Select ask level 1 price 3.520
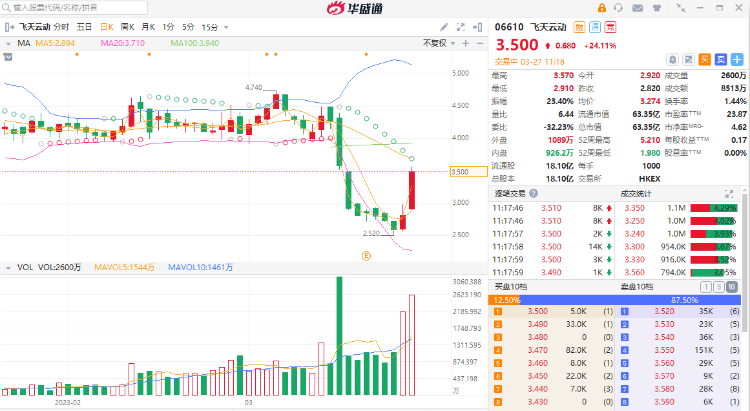Screen dimensions: 750x411 click(664, 311)
